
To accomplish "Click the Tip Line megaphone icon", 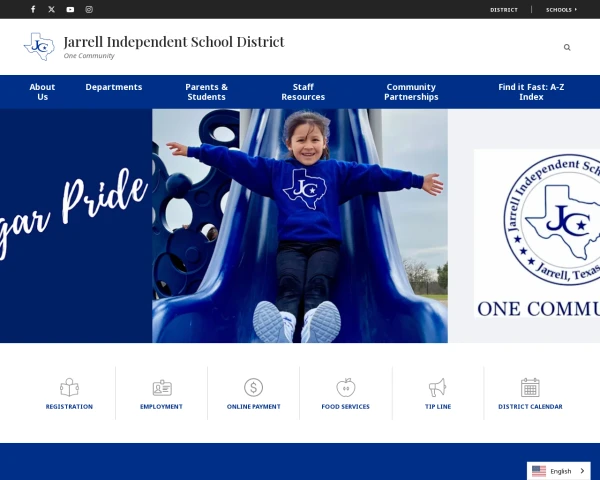I will point(437,387).
